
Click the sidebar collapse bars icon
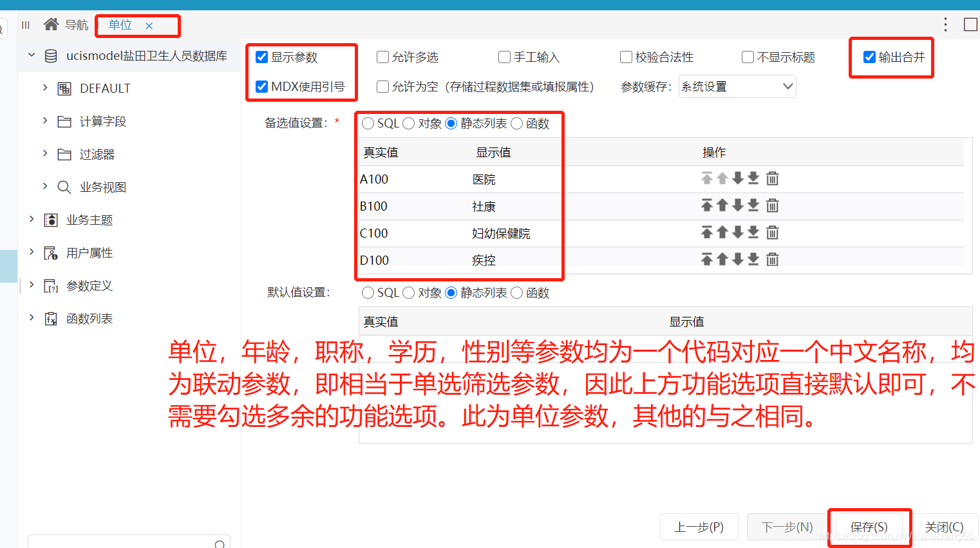(x=26, y=25)
